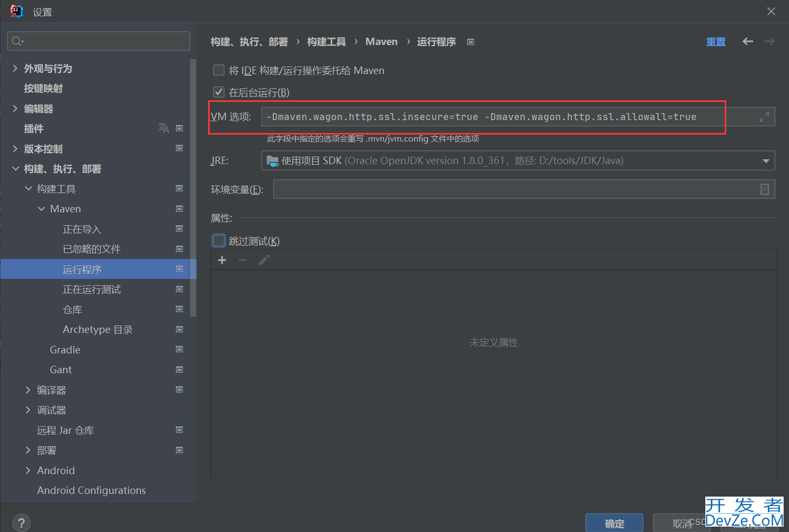Click the project-level icon beside 仓库 row
This screenshot has height=532, width=789.
coord(180,309)
